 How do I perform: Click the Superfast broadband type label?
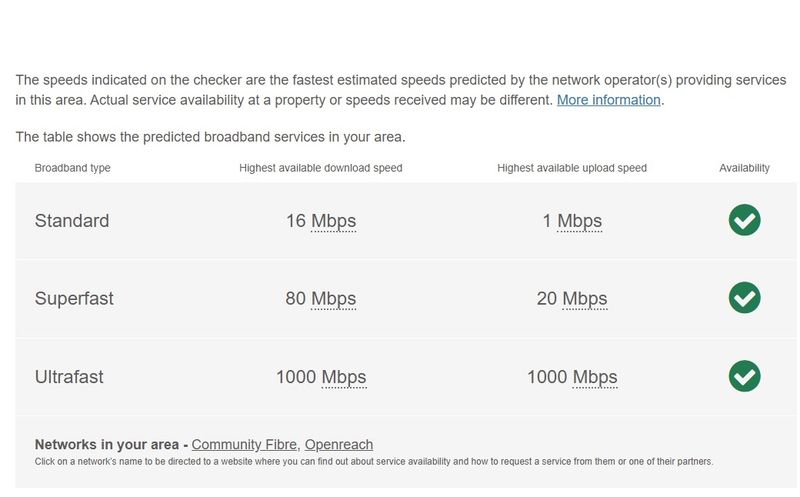point(74,299)
